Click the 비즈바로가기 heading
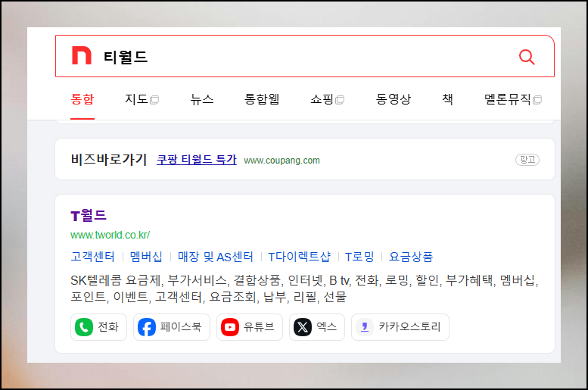This screenshot has height=390, width=588. [109, 159]
